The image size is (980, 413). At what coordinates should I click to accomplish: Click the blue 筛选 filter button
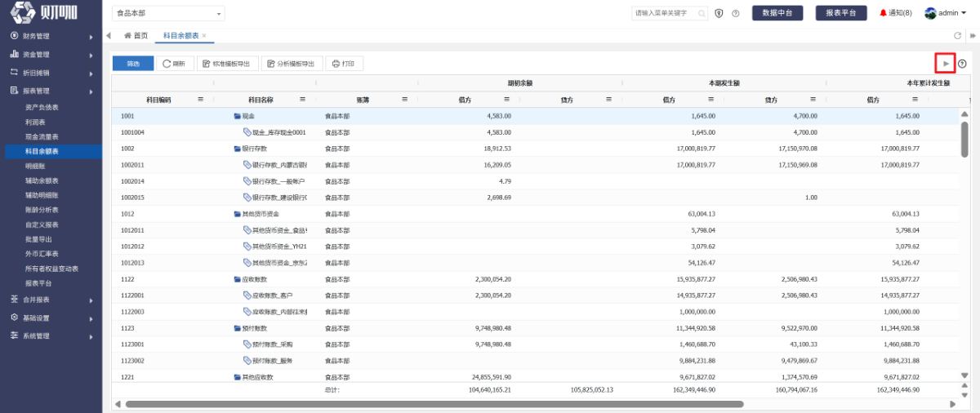pyautogui.click(x=131, y=64)
